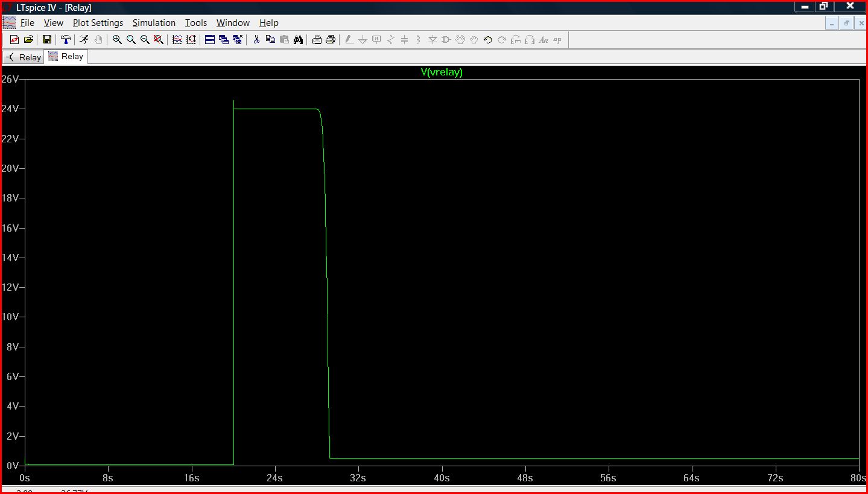Click the Pan magnifier icon

tap(131, 40)
